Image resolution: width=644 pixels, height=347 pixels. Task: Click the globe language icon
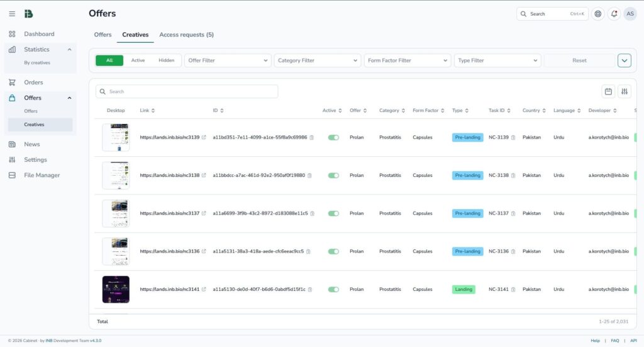click(598, 14)
